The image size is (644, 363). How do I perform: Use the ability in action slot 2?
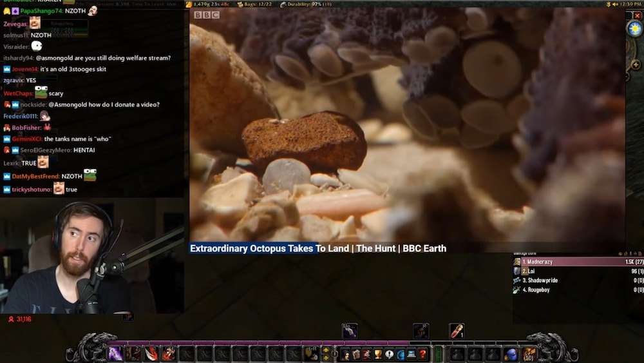click(x=133, y=354)
